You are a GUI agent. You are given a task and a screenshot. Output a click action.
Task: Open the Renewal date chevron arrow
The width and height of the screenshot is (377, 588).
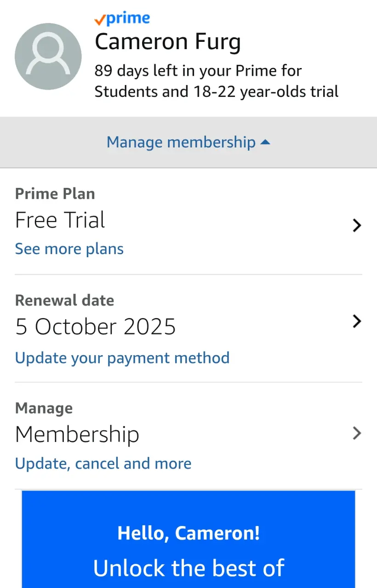357,321
